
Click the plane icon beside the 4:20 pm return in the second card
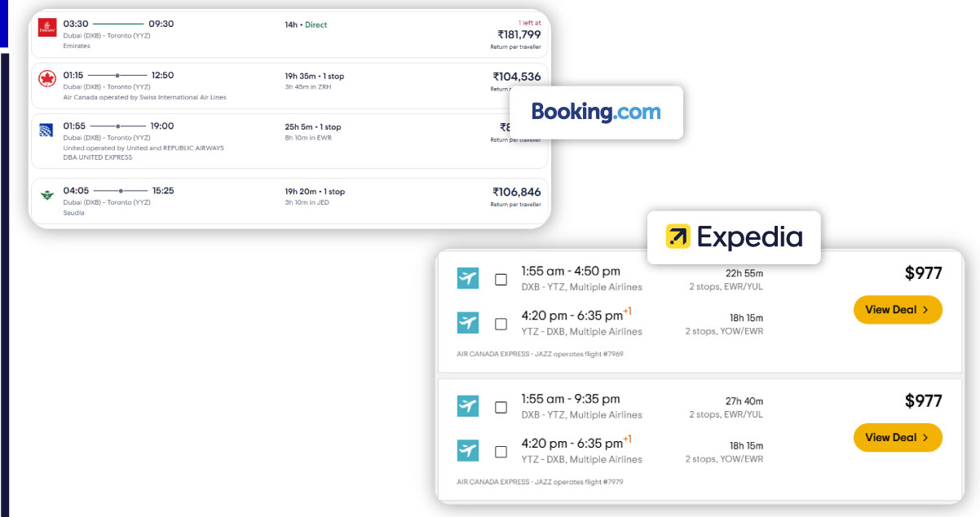[467, 450]
